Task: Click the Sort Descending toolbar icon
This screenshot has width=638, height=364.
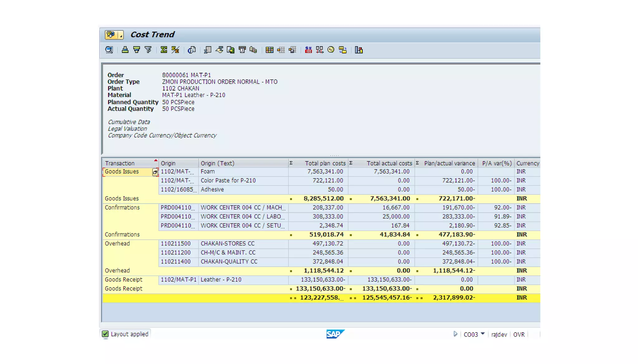Action: pyautogui.click(x=136, y=50)
